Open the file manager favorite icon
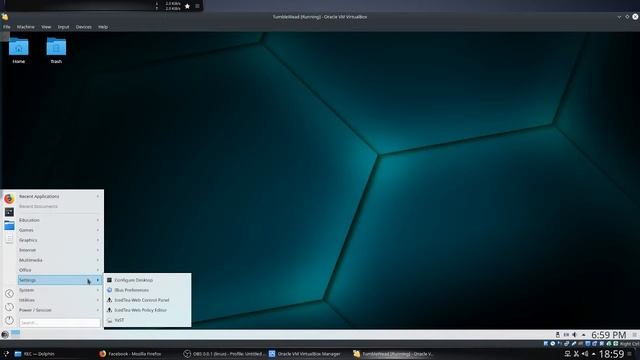Image resolution: width=640 pixels, height=360 pixels. pyautogui.click(x=9, y=225)
